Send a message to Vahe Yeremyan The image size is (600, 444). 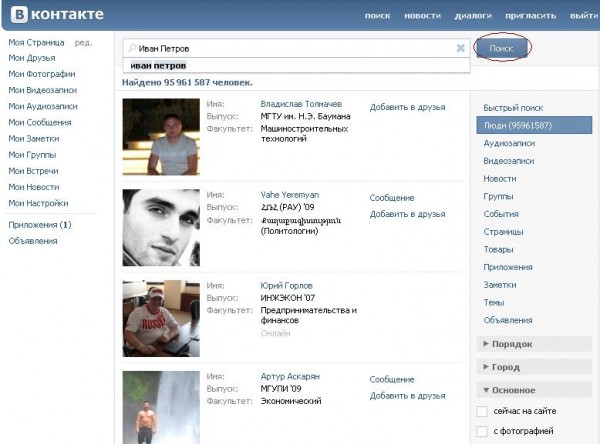[392, 198]
